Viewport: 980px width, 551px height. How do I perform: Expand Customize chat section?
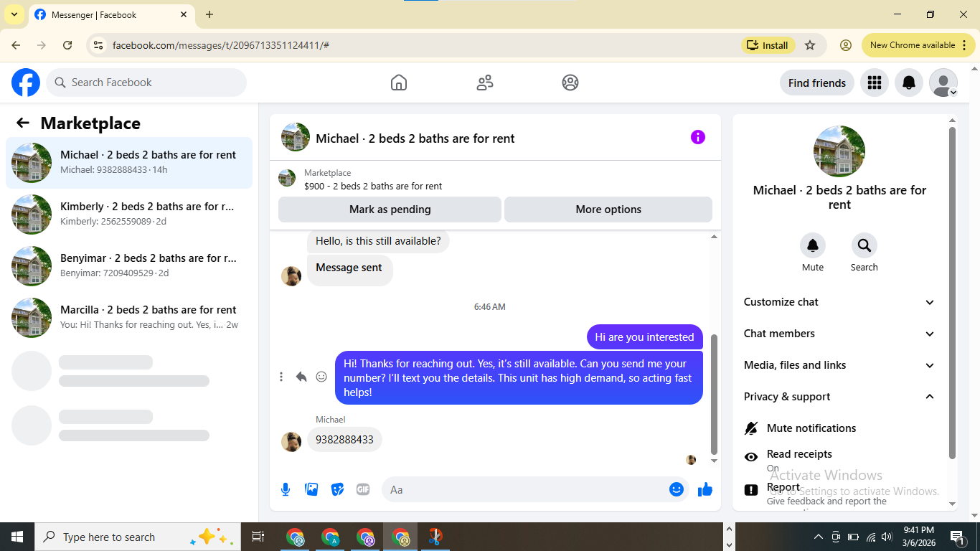pyautogui.click(x=839, y=302)
